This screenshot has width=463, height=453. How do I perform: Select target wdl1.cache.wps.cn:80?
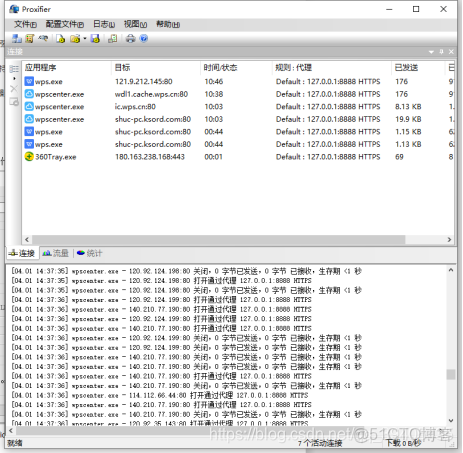[151, 94]
